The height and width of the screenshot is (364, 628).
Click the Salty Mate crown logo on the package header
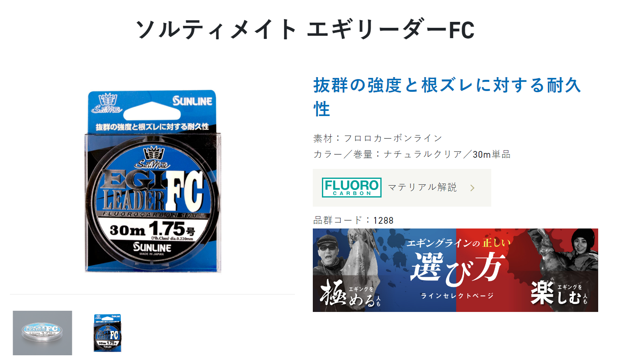click(107, 103)
